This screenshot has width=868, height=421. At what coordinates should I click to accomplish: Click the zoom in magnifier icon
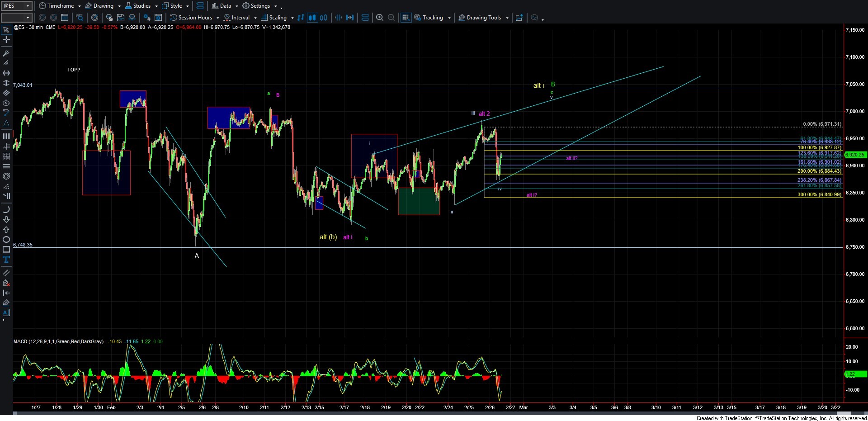380,18
